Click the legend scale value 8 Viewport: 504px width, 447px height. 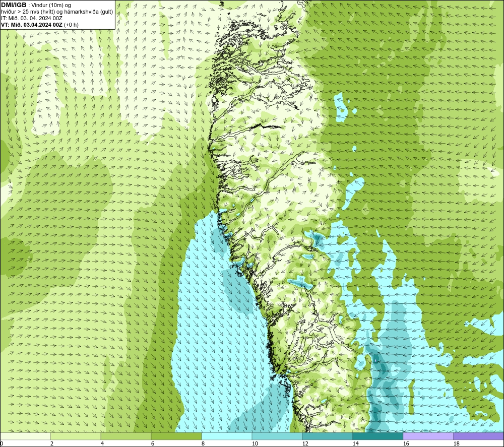[x=203, y=444]
